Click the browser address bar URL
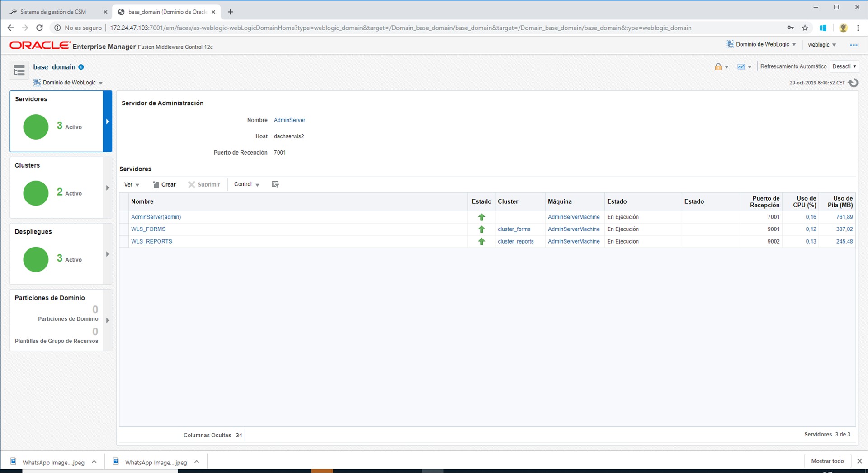868x473 pixels. click(400, 28)
